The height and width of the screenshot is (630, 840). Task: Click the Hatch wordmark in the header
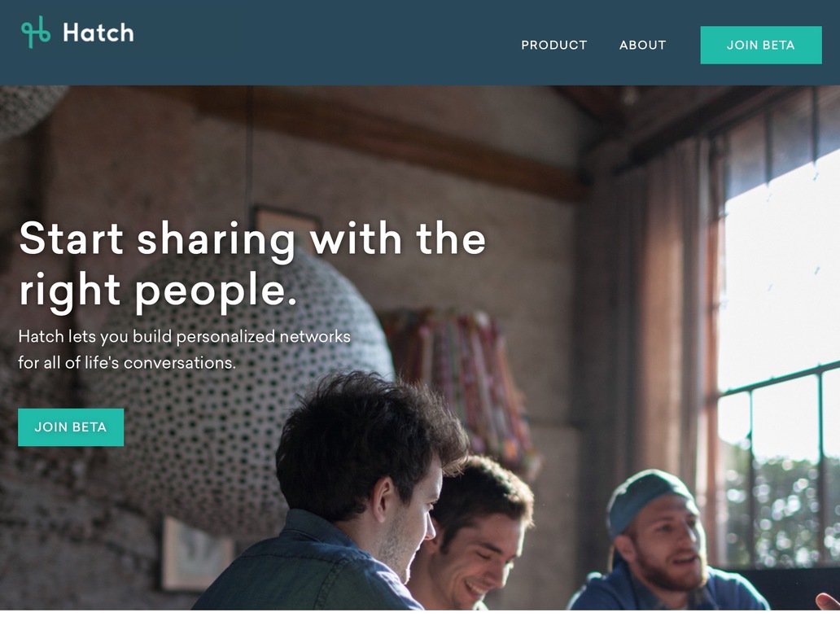(98, 33)
